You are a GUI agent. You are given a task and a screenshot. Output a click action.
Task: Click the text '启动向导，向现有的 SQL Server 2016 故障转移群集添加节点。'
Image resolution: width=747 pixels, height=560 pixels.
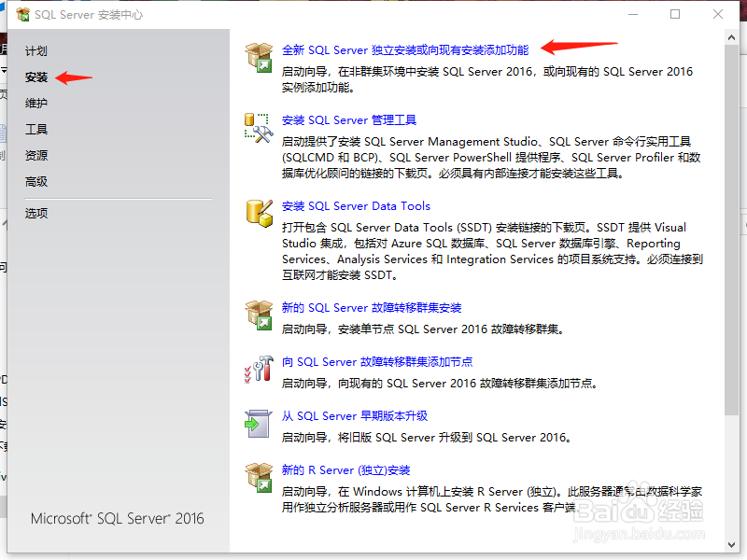439,384
